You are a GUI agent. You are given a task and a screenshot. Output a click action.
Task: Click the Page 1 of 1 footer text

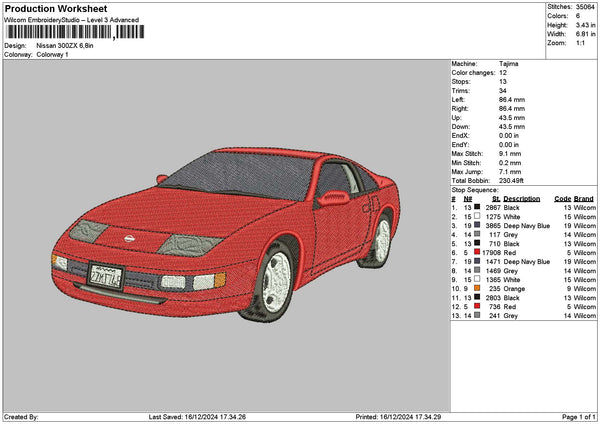(x=579, y=417)
